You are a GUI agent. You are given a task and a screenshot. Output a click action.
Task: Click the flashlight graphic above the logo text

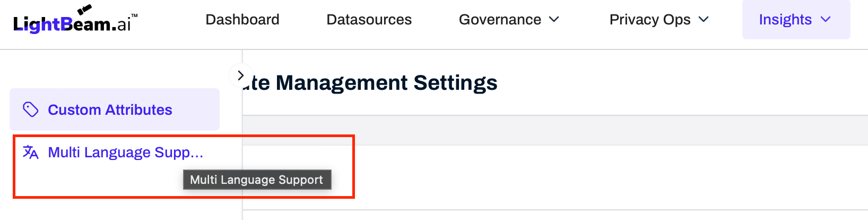[84, 10]
